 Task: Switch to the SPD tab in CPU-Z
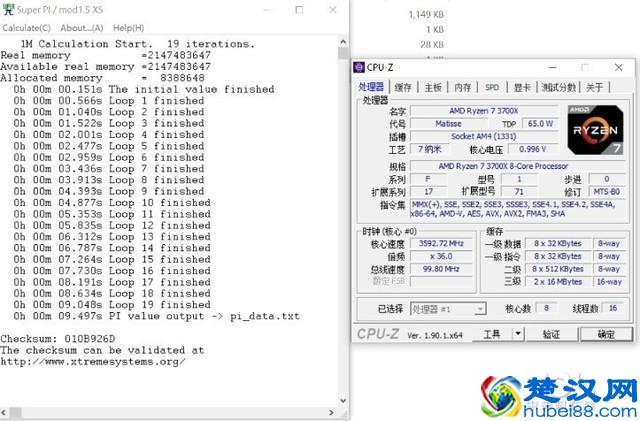tap(492, 87)
